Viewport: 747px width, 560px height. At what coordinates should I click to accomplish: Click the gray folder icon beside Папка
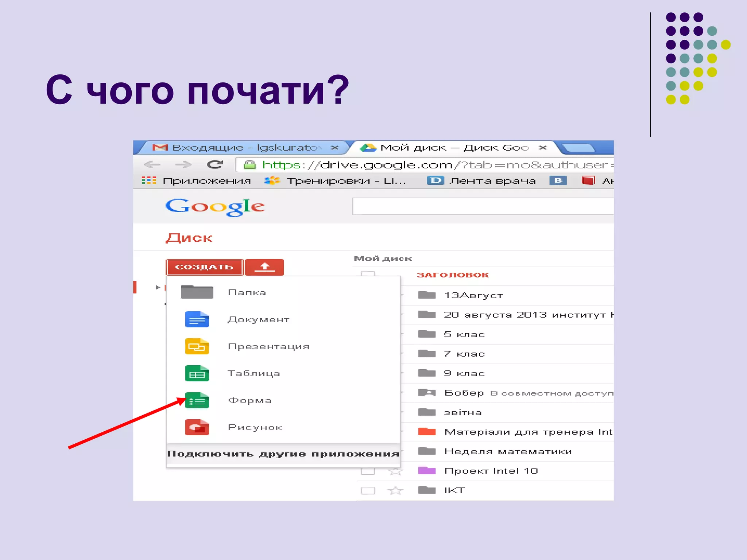coord(197,292)
